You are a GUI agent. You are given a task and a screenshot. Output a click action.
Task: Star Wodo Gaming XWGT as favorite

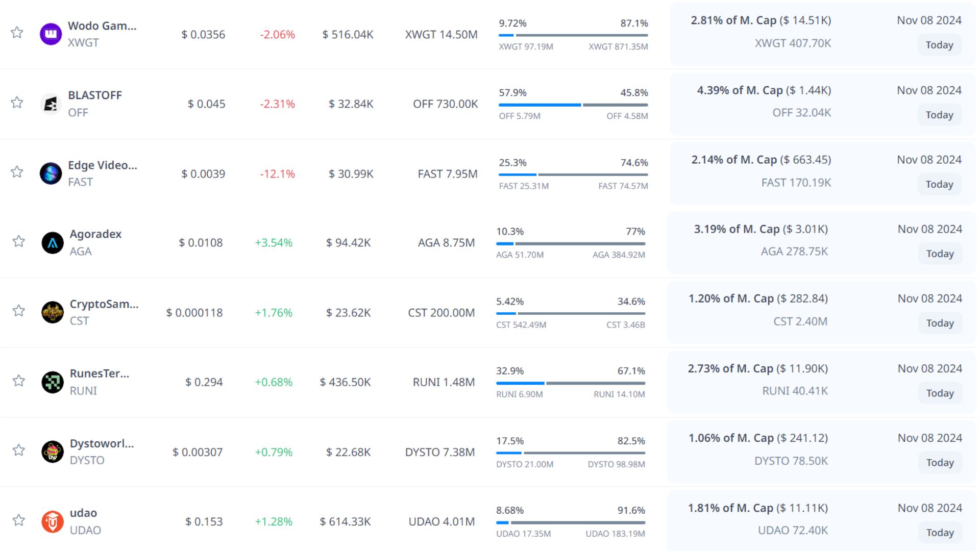pyautogui.click(x=17, y=33)
